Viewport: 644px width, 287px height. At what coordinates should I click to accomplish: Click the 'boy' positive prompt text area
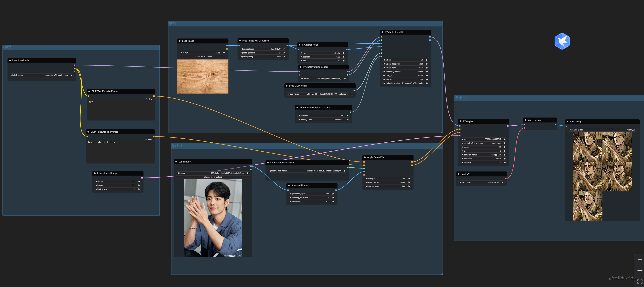pyautogui.click(x=121, y=110)
